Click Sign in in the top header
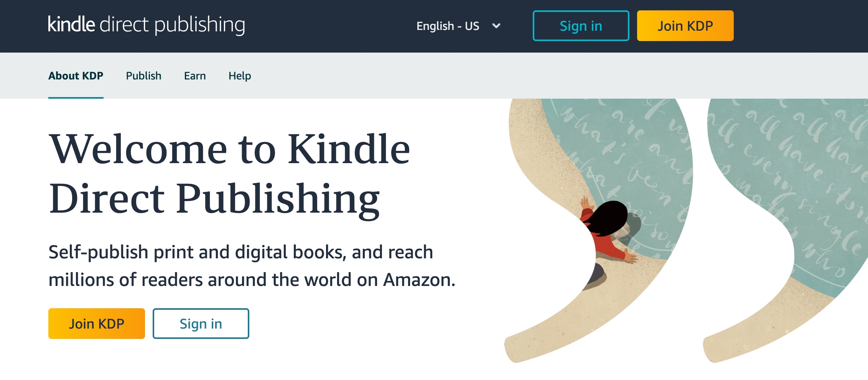 [581, 26]
